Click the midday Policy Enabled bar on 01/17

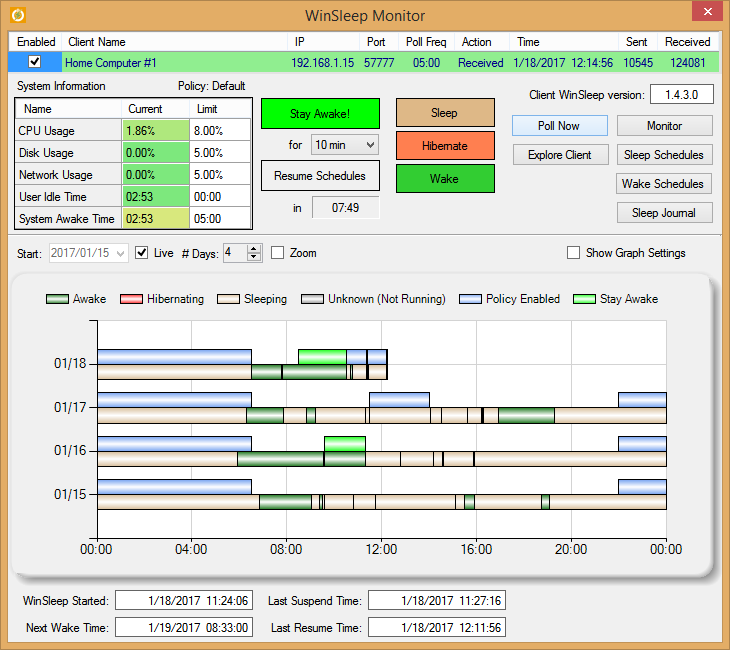(399, 400)
